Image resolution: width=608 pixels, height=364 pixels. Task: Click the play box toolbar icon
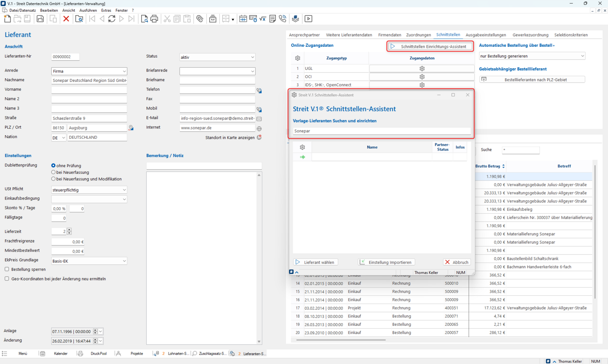click(x=308, y=19)
